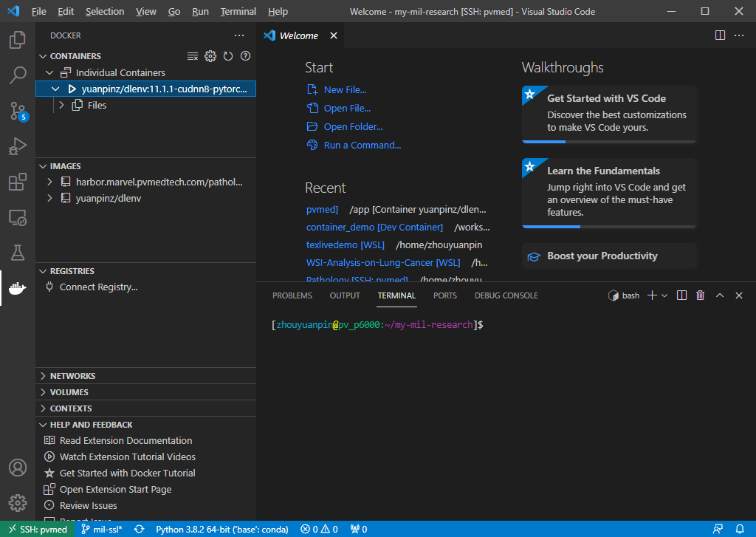Open editor more actions ellipsis
The image size is (756, 537).
[x=738, y=35]
